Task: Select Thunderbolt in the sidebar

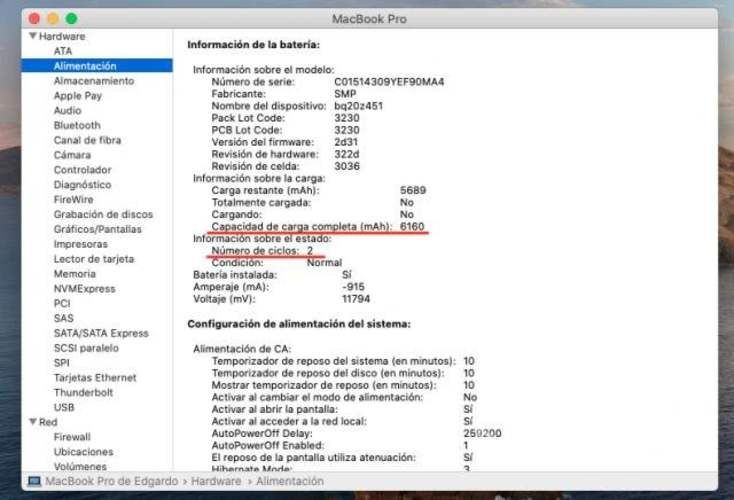Action: [83, 393]
